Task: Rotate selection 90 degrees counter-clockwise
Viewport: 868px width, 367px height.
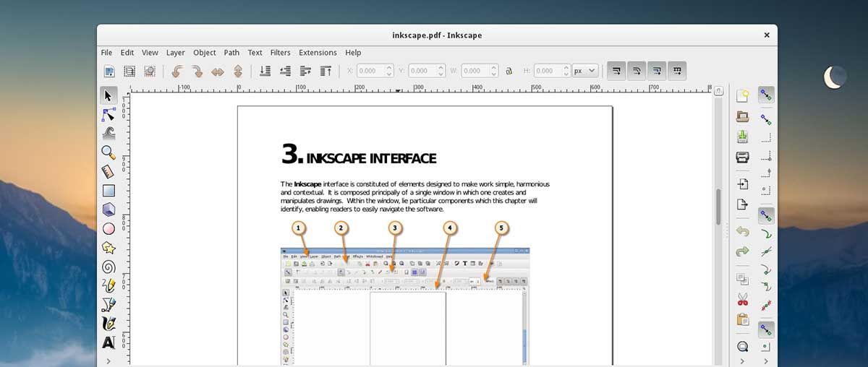Action: 176,71
